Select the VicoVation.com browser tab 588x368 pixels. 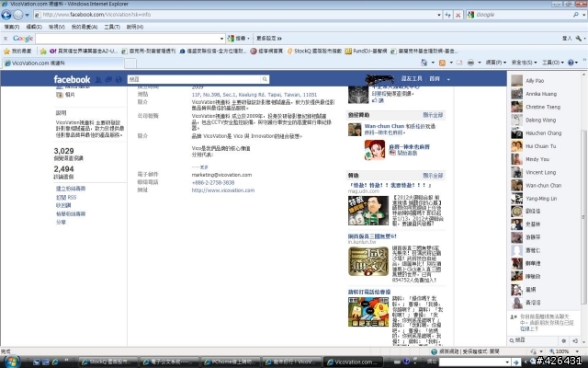pyautogui.click(x=63, y=63)
